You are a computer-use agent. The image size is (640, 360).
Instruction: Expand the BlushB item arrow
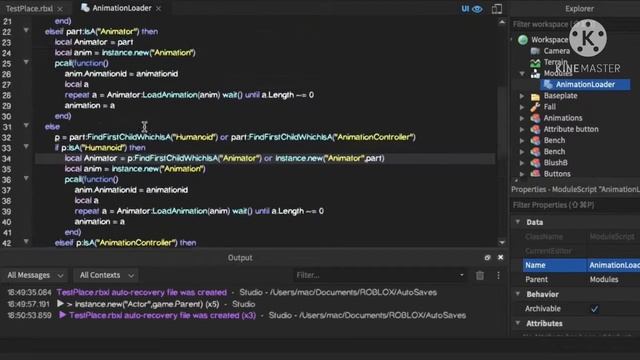(522, 163)
